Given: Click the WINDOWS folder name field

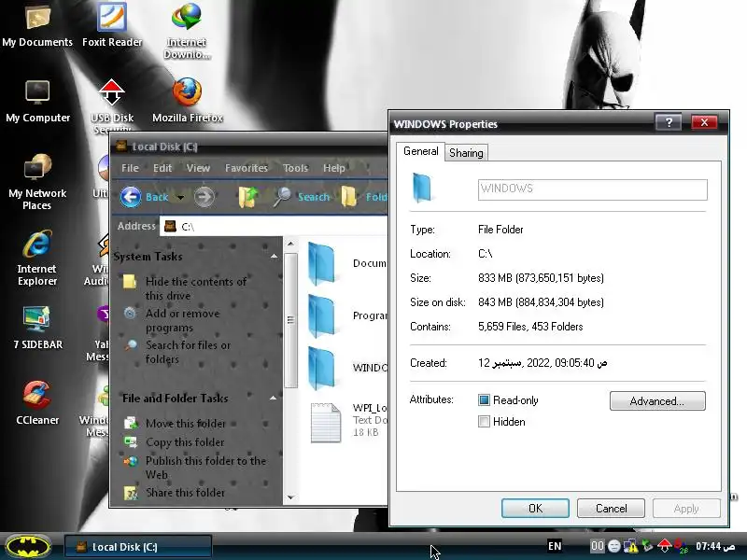Looking at the screenshot, I should tap(593, 189).
